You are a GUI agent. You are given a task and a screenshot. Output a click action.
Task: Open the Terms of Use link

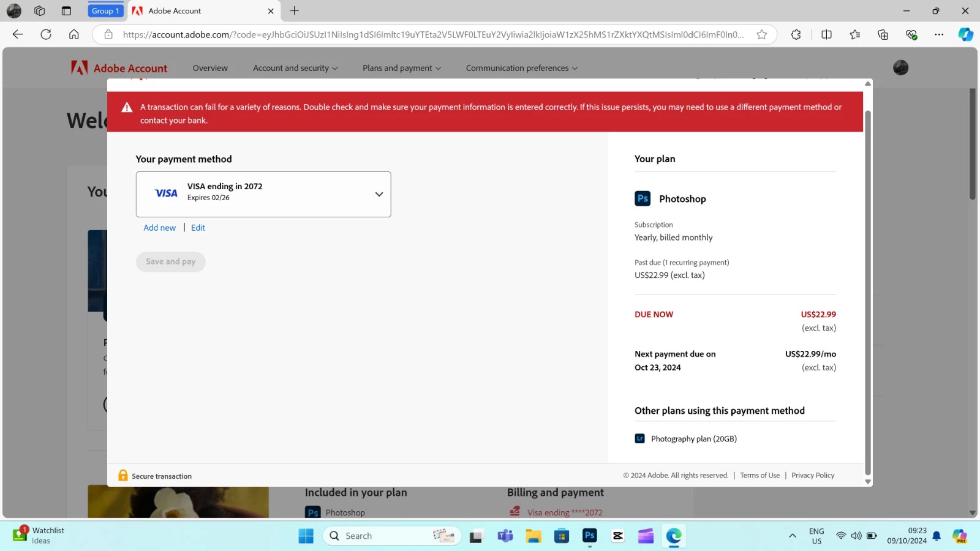coord(759,475)
